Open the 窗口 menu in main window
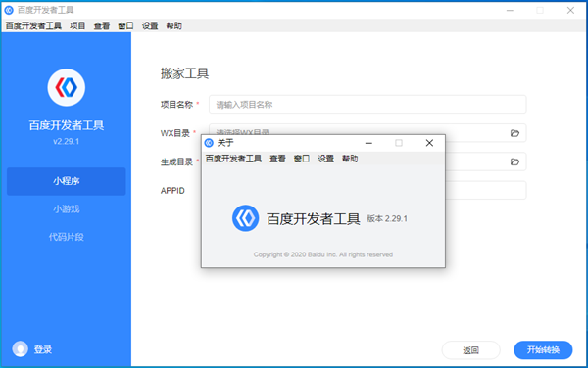 coord(125,25)
